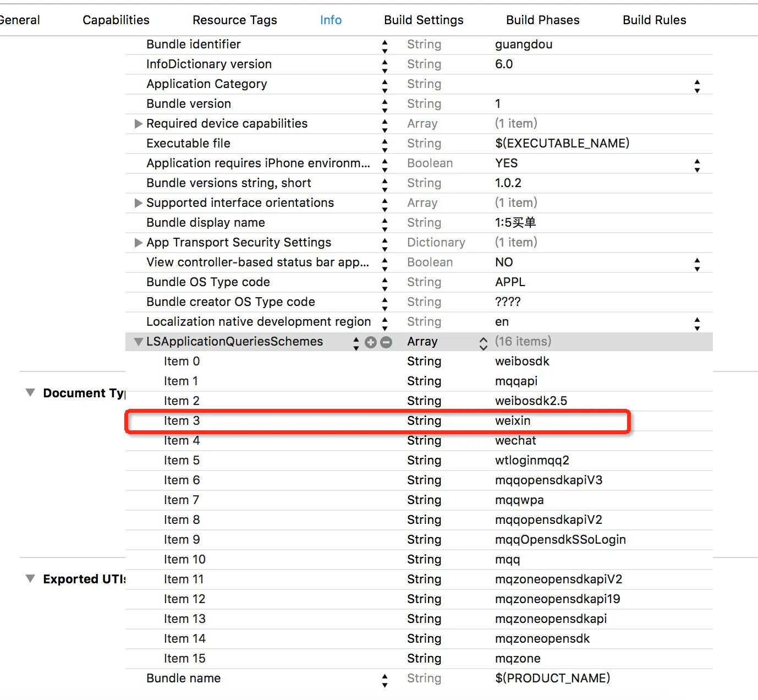The height and width of the screenshot is (700, 758).
Task: Open key stepper for Bundle versions string, short
Action: tap(385, 185)
